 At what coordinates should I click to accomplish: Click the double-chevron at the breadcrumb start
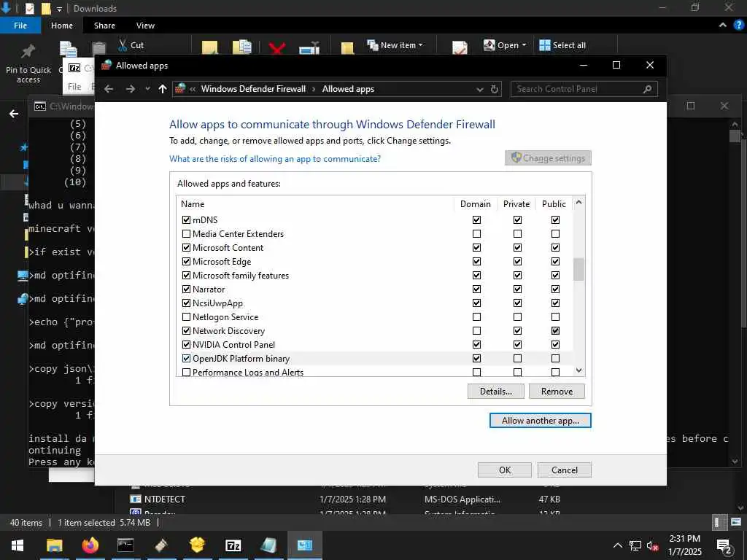(193, 89)
